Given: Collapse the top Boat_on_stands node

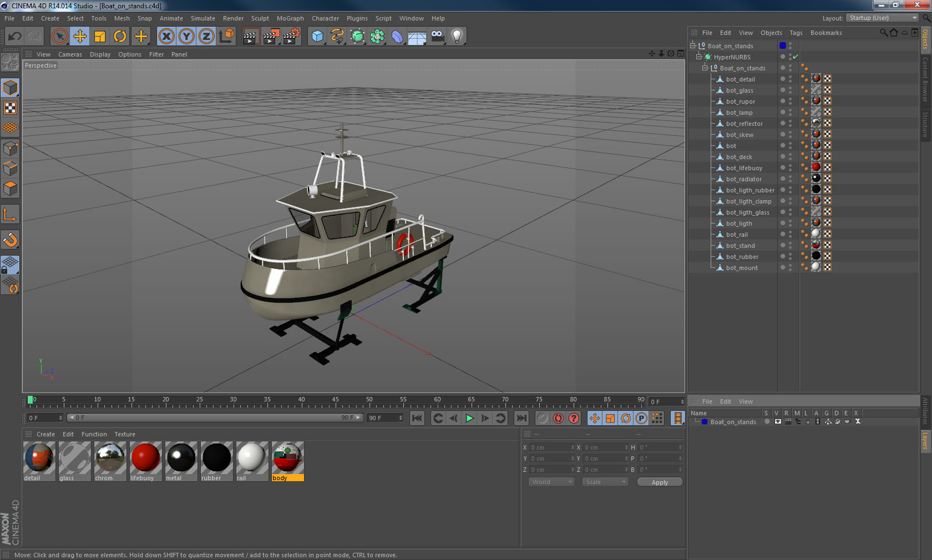Looking at the screenshot, I should (693, 45).
